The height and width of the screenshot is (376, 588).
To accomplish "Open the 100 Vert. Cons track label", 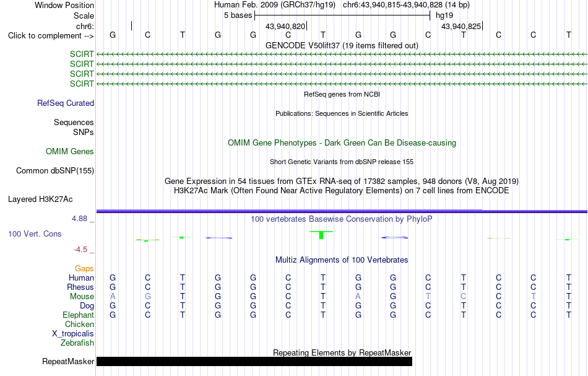I will (x=35, y=234).
